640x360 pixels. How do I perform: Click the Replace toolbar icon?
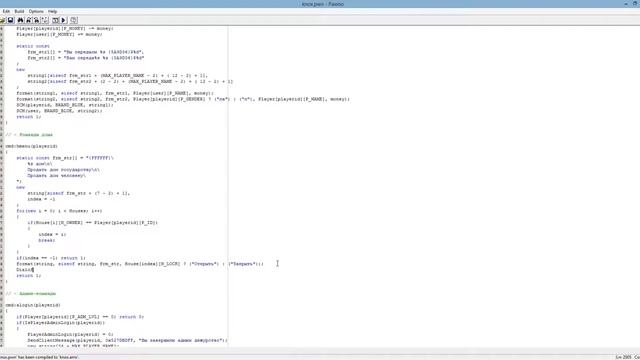pos(36,20)
